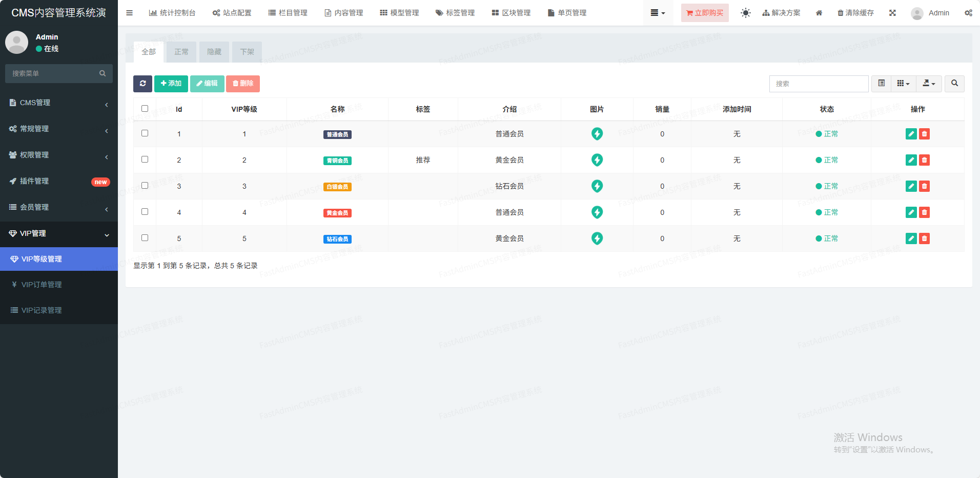Image resolution: width=980 pixels, height=478 pixels.
Task: Click the green edit icon in row 1
Action: [911, 134]
